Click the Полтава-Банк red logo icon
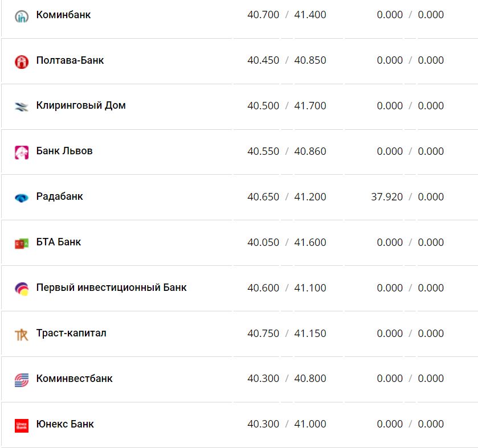 22,61
